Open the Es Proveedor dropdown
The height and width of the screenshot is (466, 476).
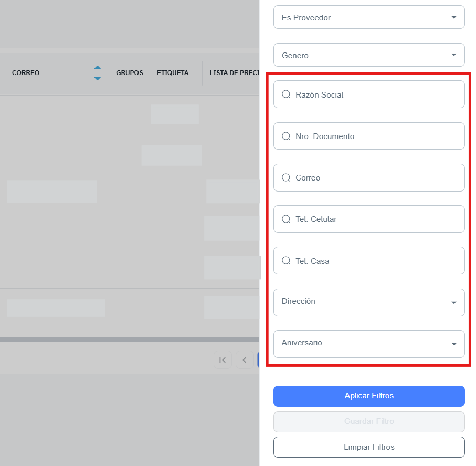coord(369,17)
